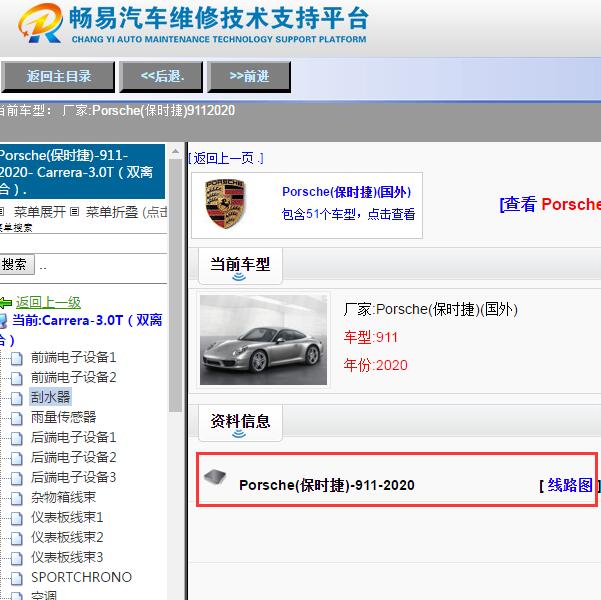Click the left sidebar scrollbar thumb

[175, 286]
